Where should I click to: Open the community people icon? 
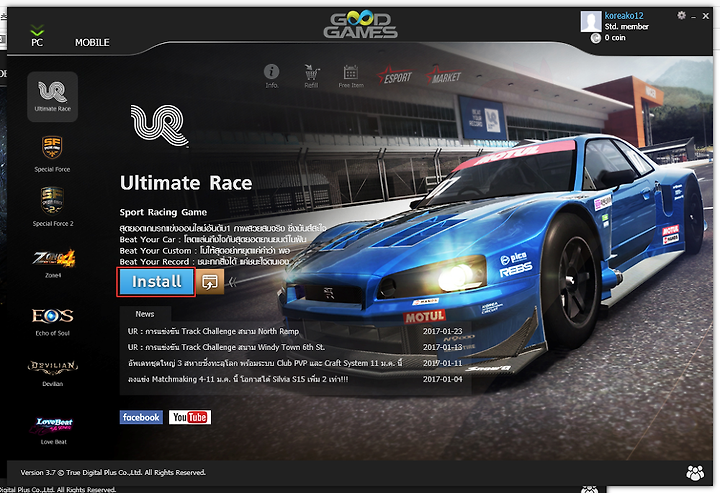[x=695, y=472]
